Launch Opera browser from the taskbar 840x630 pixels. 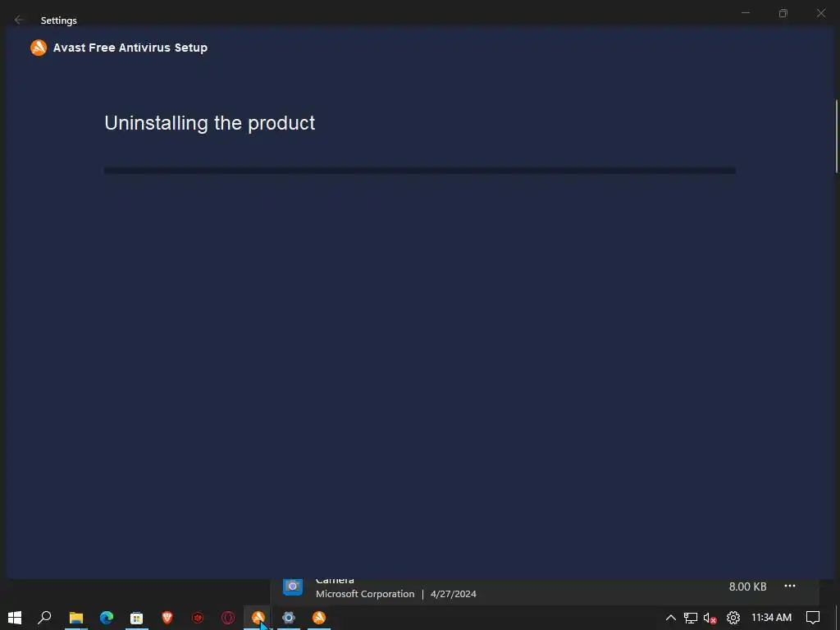click(228, 618)
